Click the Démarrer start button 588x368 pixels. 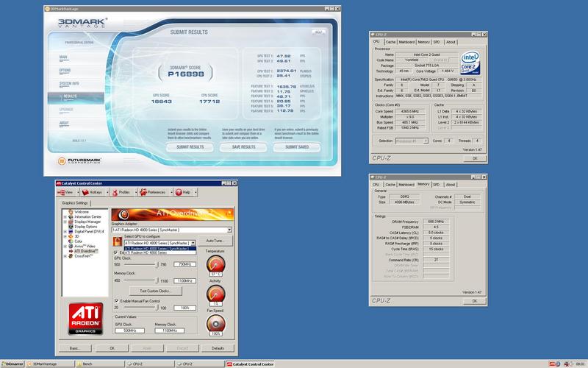click(12, 364)
